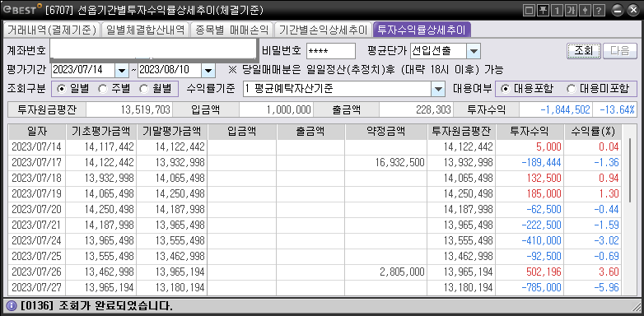Open the 평균단가 선입선출 dropdown

(474, 51)
